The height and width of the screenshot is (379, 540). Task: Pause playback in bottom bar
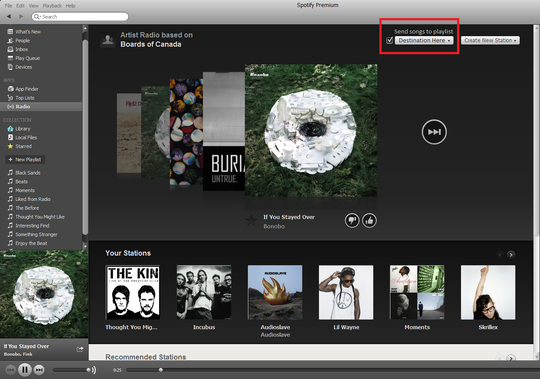coord(24,370)
